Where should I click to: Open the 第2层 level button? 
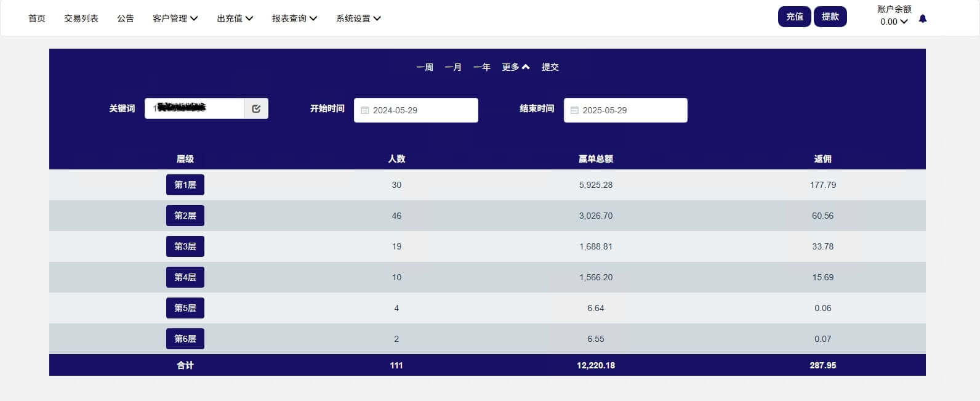(x=185, y=216)
